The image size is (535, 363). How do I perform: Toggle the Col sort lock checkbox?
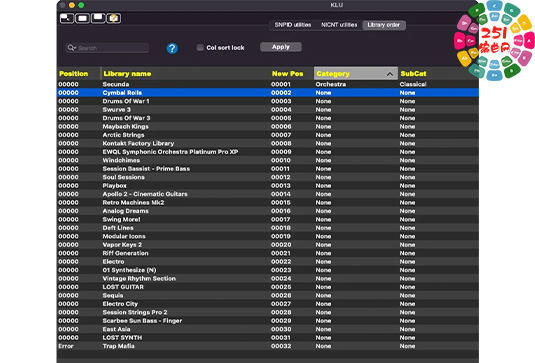tap(200, 47)
